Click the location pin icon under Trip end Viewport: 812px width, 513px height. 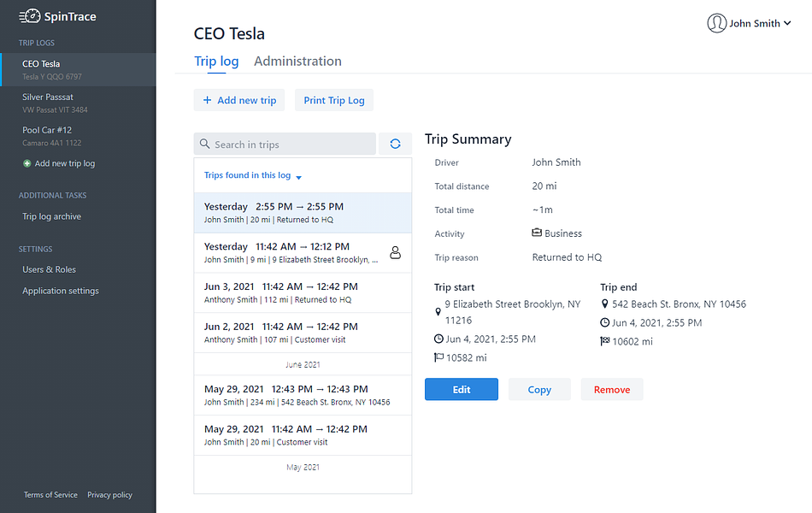(x=604, y=304)
